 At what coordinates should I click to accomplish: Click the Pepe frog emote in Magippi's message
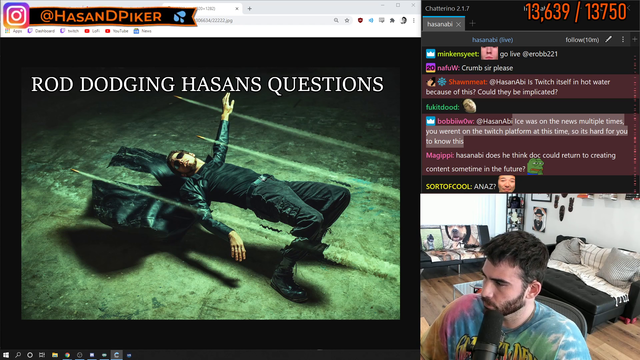(x=535, y=167)
